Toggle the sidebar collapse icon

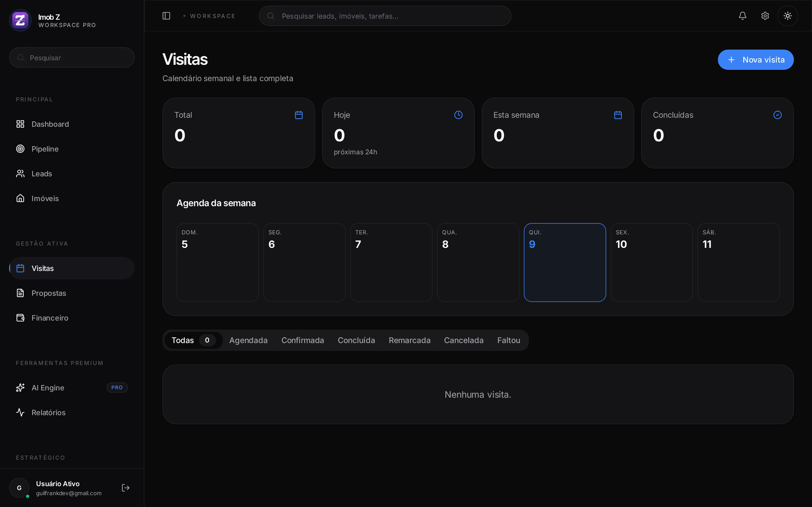tap(166, 16)
